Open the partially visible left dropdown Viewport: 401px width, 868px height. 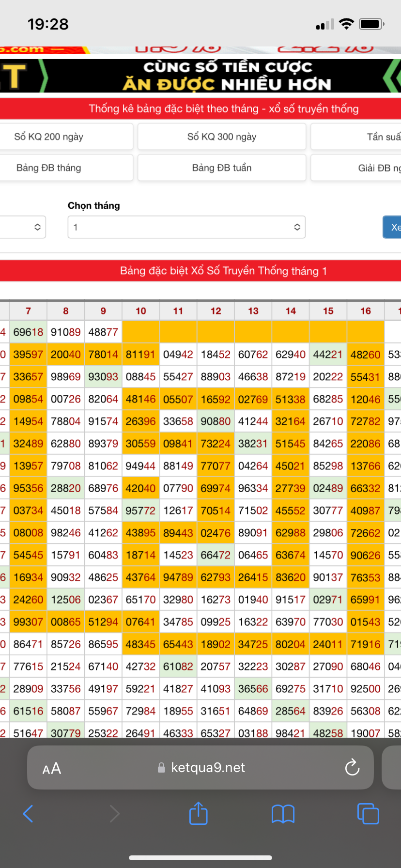click(x=23, y=227)
